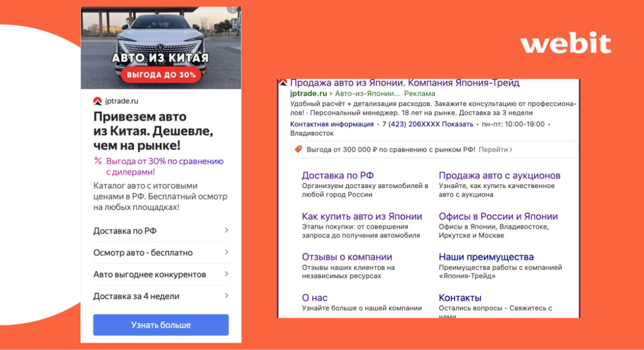The image size is (644, 350).
Task: Click the favicon beside the Japan-Trade ad title
Action: pos(283,83)
